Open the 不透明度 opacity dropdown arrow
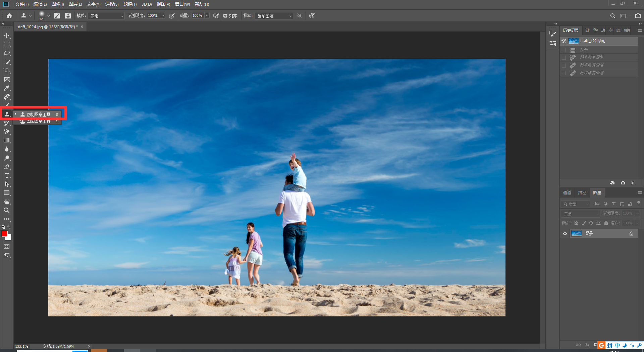The width and height of the screenshot is (644, 352). point(163,16)
